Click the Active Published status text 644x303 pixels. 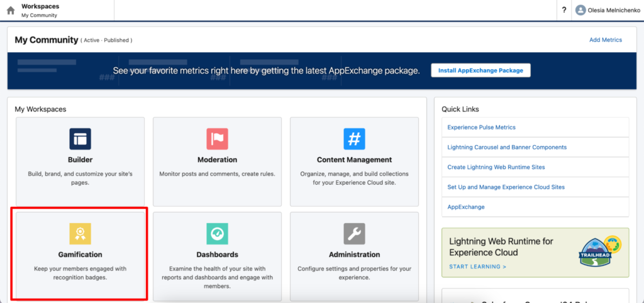click(x=106, y=40)
